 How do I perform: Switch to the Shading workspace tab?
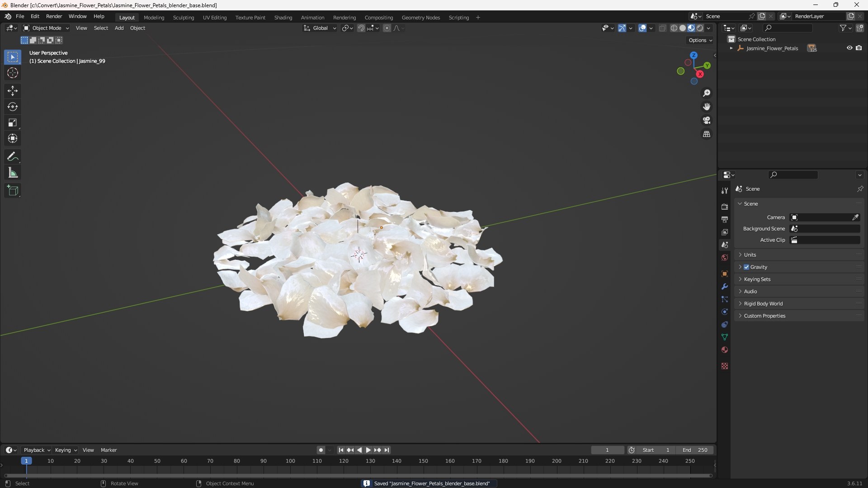283,18
